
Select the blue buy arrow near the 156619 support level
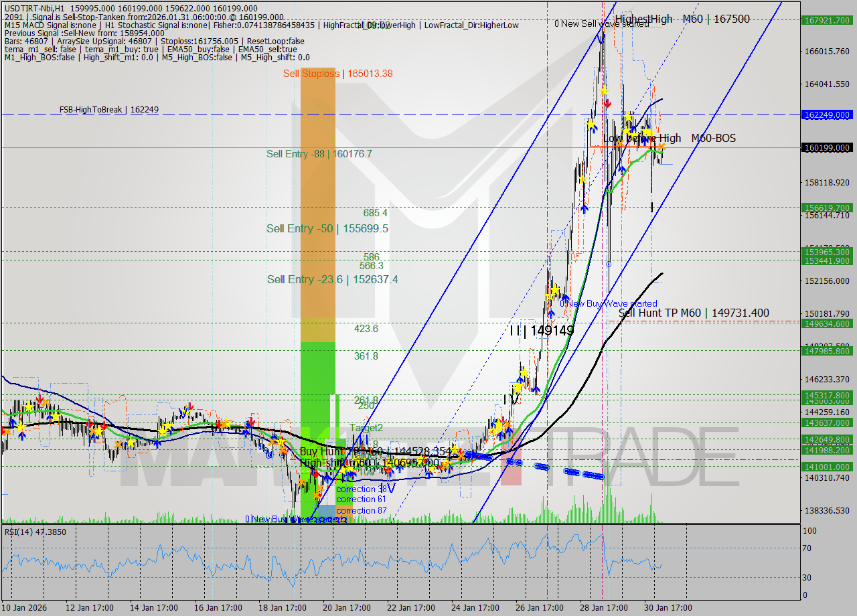point(585,210)
